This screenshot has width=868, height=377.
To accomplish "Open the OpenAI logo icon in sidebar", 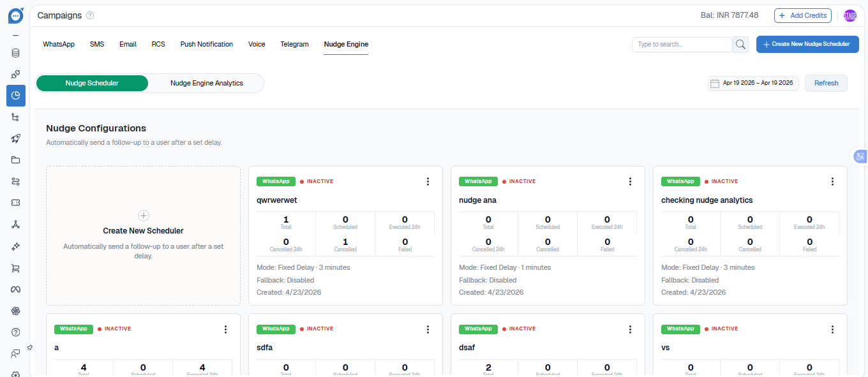I will point(16,311).
